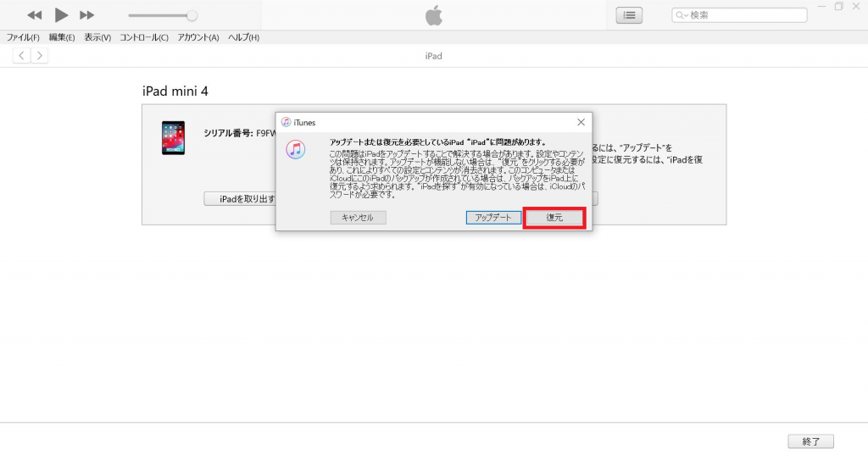Open the ファイル(F) menu
868x460 pixels.
(23, 37)
